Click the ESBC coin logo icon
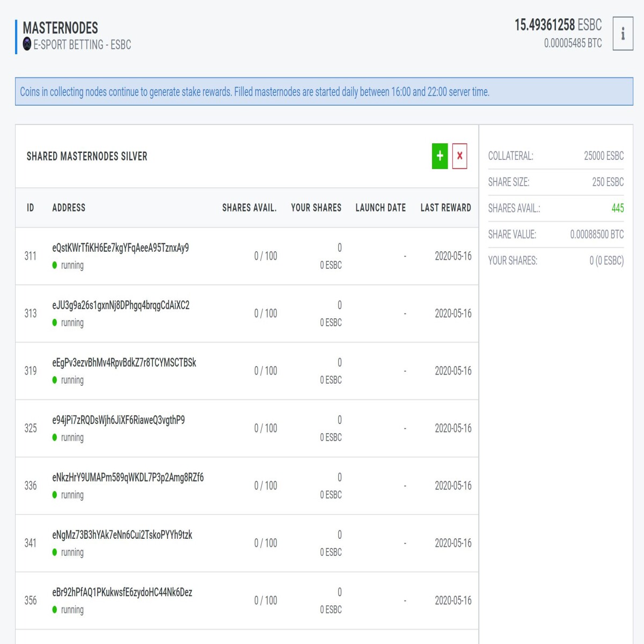 [x=27, y=44]
